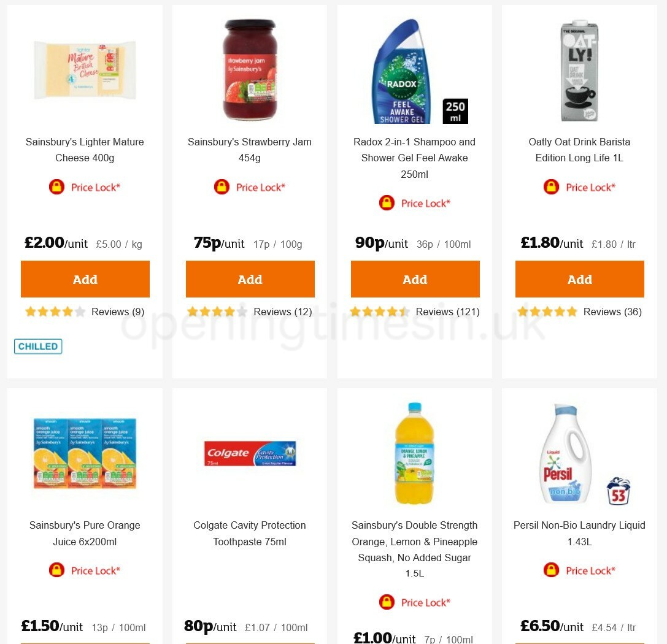
Task: Click the Colgate Cavity Protection product title
Action: 250,534
